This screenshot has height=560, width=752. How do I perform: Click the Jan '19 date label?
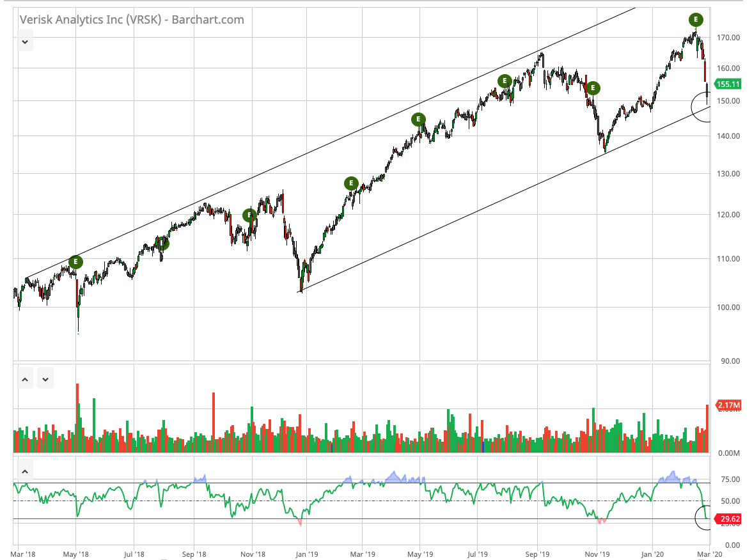click(307, 554)
